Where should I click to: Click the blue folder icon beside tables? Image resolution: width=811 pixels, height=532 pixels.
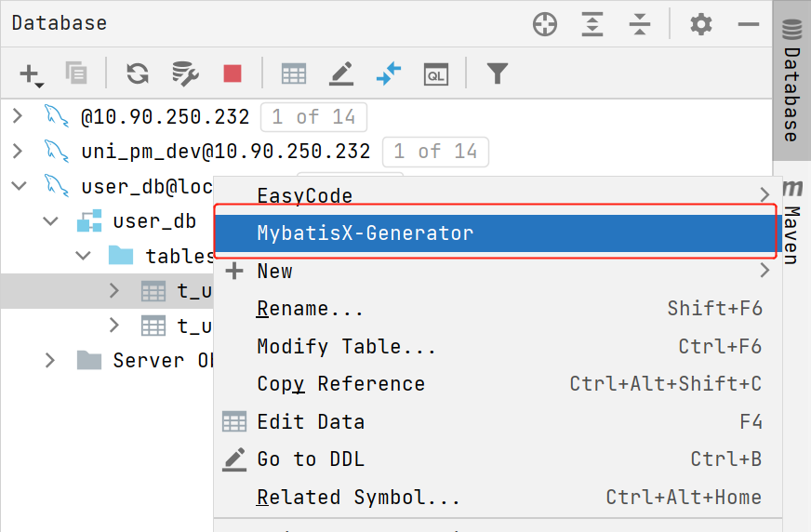tap(121, 256)
